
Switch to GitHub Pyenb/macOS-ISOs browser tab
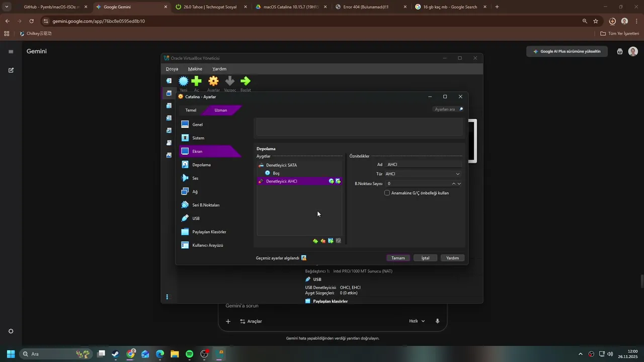click(x=52, y=7)
